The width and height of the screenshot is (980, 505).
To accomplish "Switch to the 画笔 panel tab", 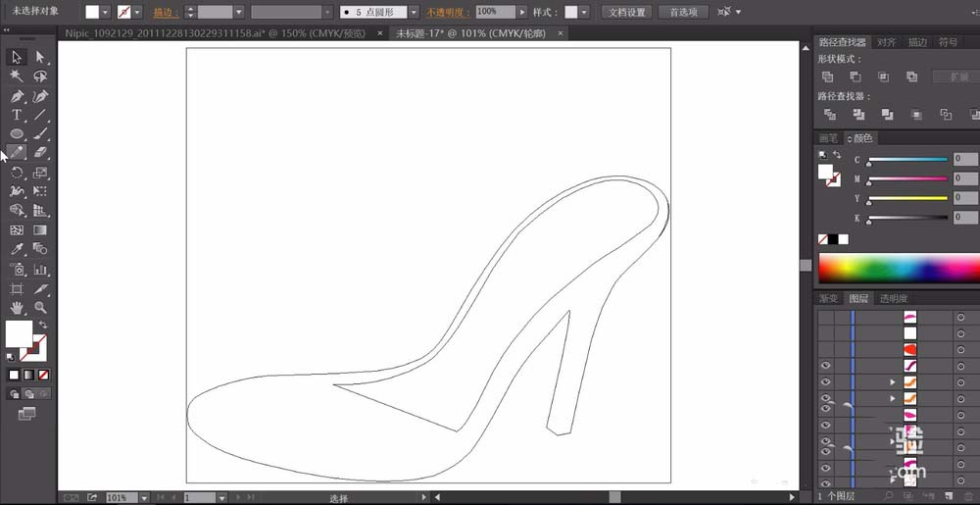I will point(829,138).
